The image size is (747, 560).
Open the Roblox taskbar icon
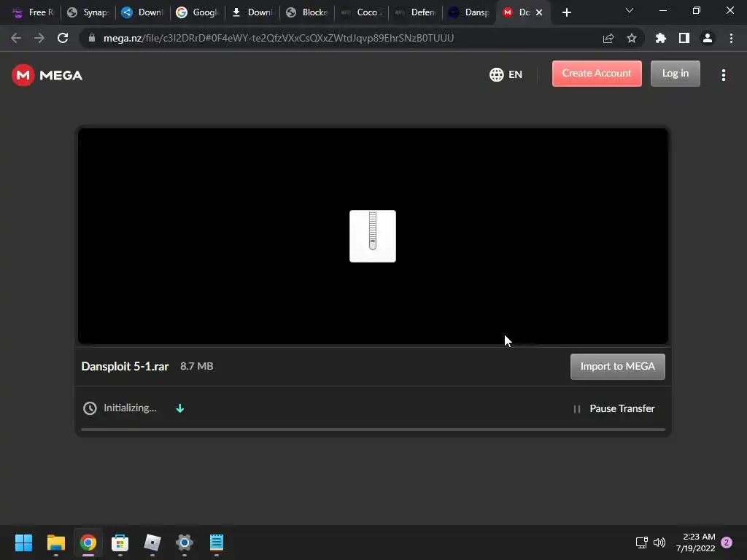[x=152, y=542]
